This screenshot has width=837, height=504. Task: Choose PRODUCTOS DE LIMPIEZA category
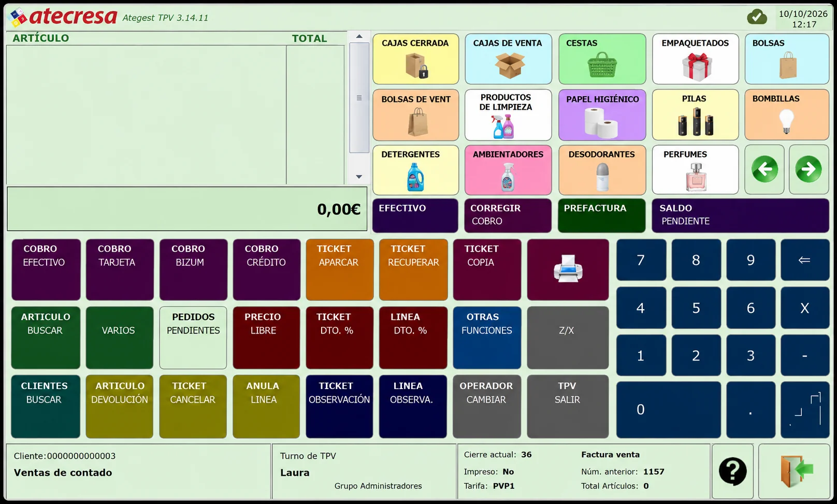click(508, 115)
